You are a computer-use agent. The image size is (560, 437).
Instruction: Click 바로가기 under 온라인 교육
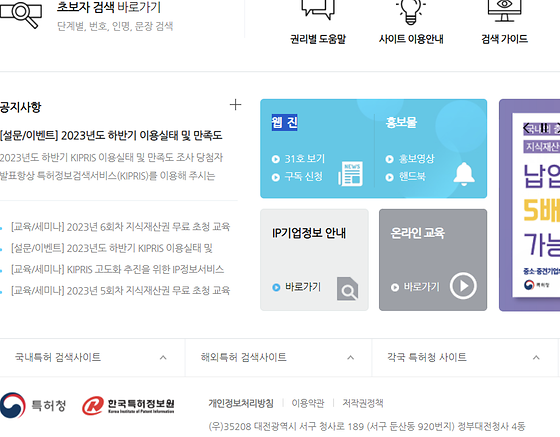click(421, 287)
